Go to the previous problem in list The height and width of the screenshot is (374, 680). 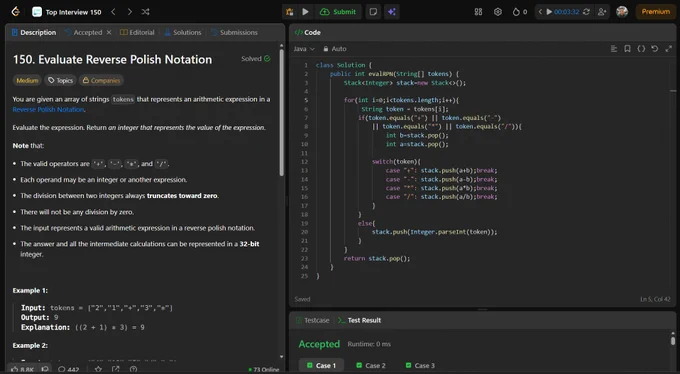[113, 12]
